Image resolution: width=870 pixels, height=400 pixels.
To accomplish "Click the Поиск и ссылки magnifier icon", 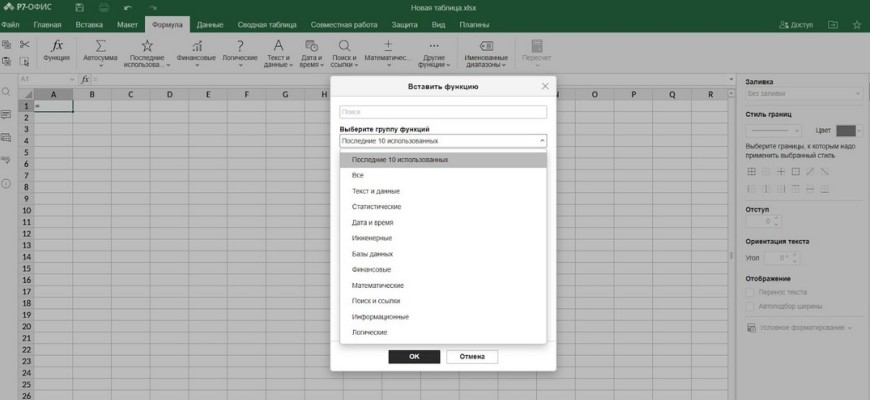I will coord(344,47).
